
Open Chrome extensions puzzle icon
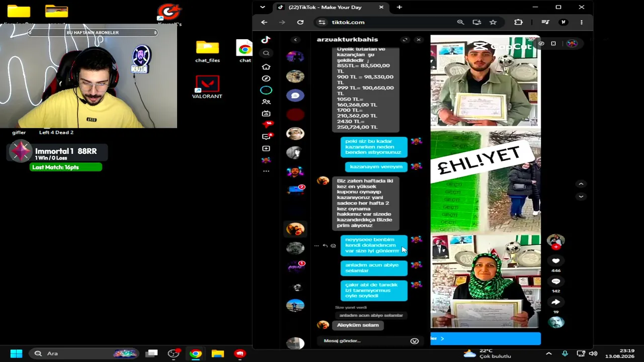pos(518,22)
